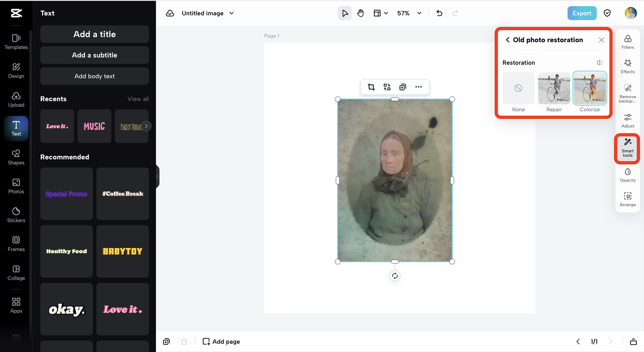The image size is (644, 352).
Task: Select the Repair restoration option
Action: (554, 92)
